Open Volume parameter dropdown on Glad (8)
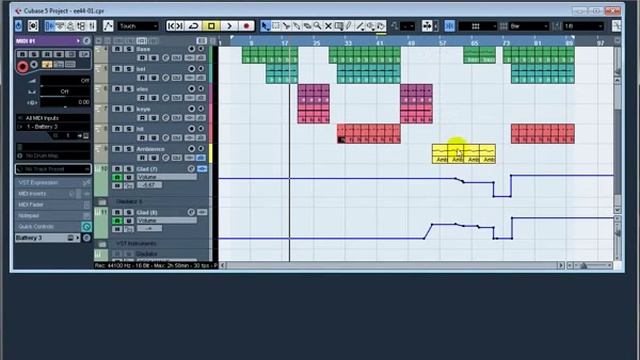Screen dimensions: 640x360 pyautogui.click(x=167, y=220)
